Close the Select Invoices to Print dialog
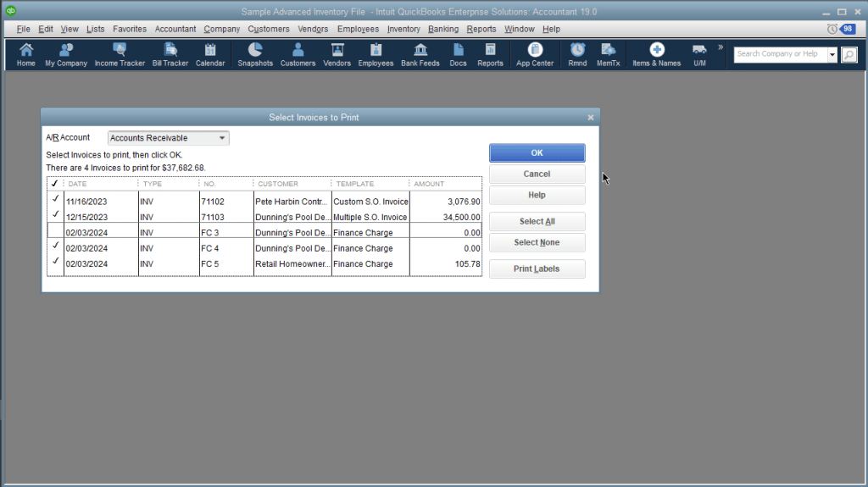 [591, 118]
